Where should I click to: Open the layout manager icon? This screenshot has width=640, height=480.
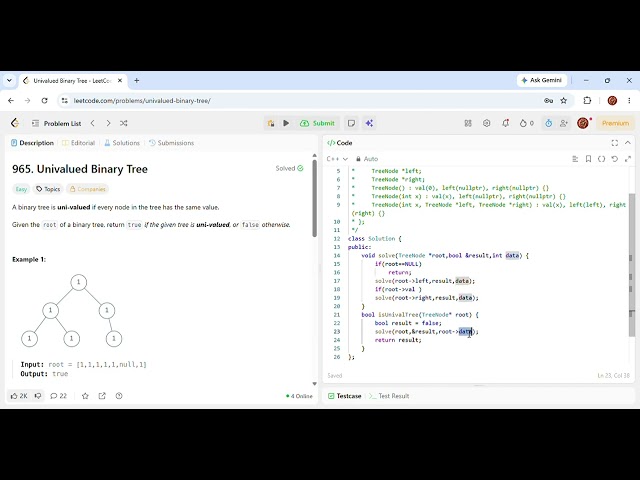point(468,123)
